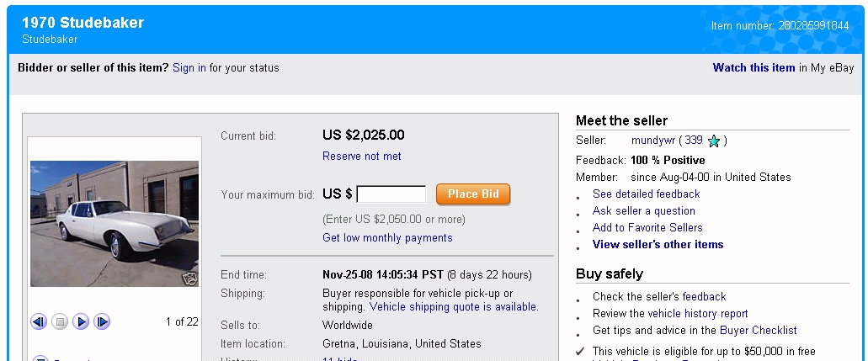
Task: Open See detailed feedback link
Action: click(x=646, y=194)
